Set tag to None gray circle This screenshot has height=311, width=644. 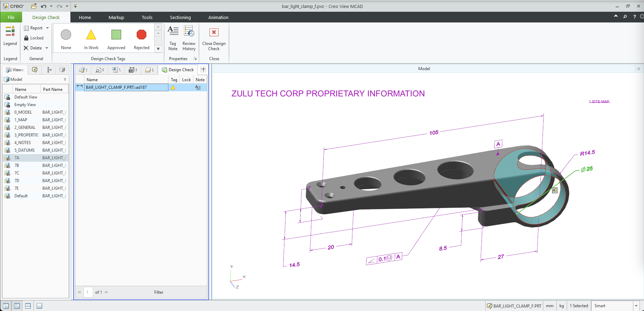pyautogui.click(x=66, y=39)
